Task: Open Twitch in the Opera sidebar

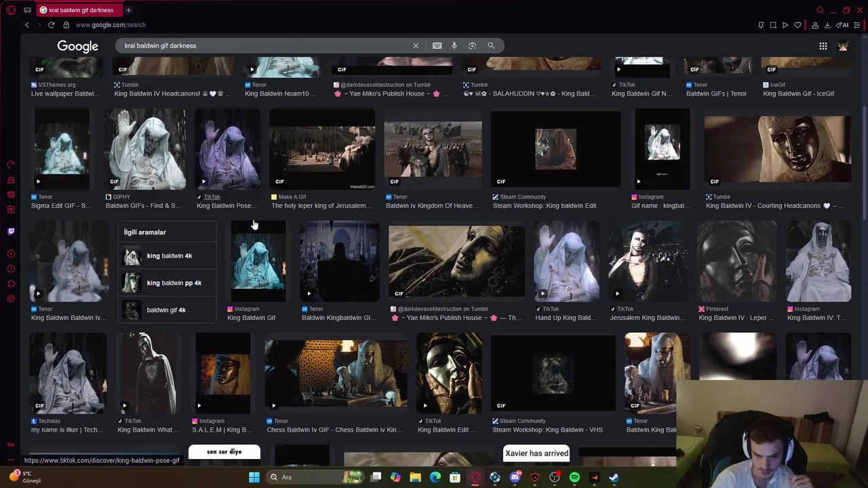Action: tap(11, 231)
